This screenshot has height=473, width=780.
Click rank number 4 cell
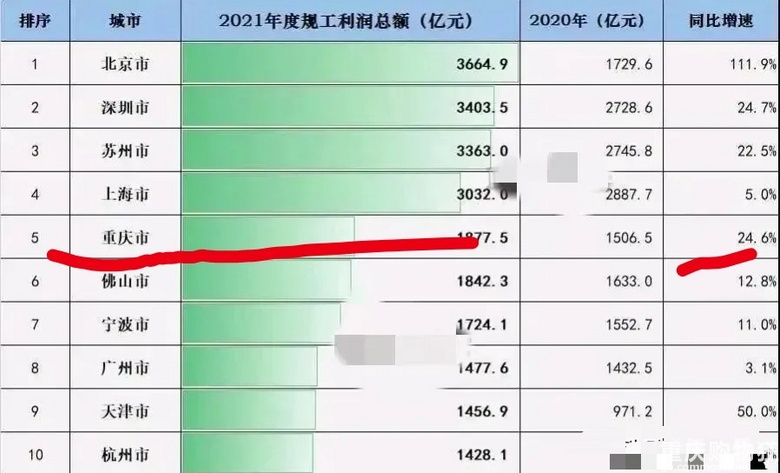click(x=35, y=194)
